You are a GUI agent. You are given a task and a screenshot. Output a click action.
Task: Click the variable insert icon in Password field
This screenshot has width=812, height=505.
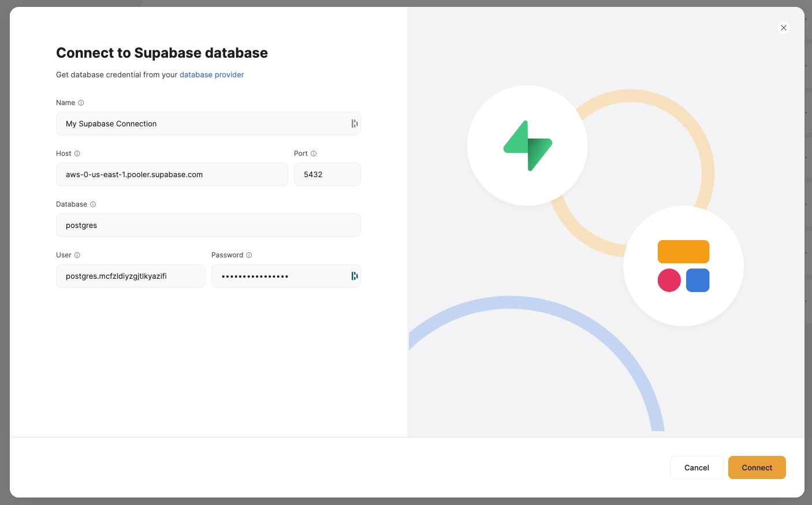[354, 275]
